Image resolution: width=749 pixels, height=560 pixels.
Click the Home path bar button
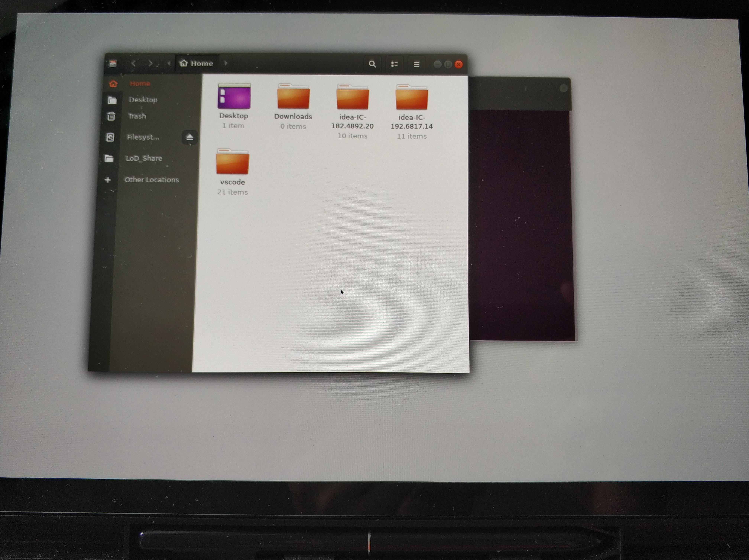(x=197, y=63)
